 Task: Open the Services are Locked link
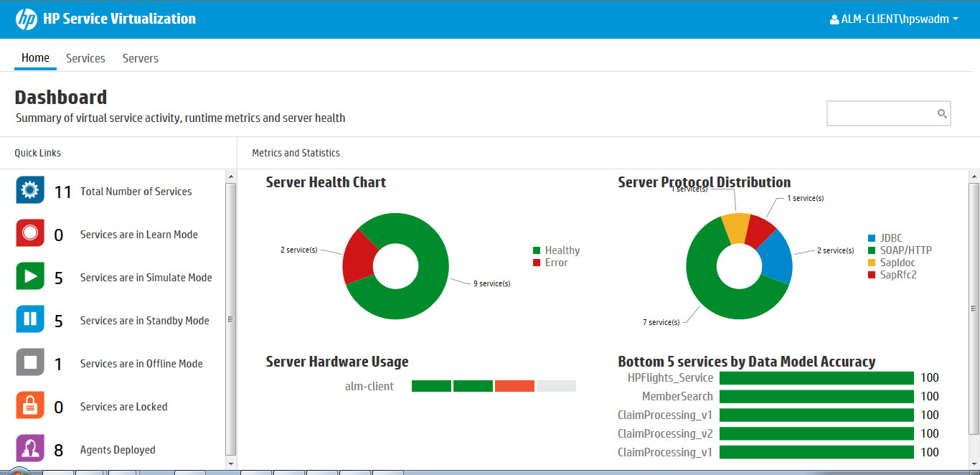[123, 407]
